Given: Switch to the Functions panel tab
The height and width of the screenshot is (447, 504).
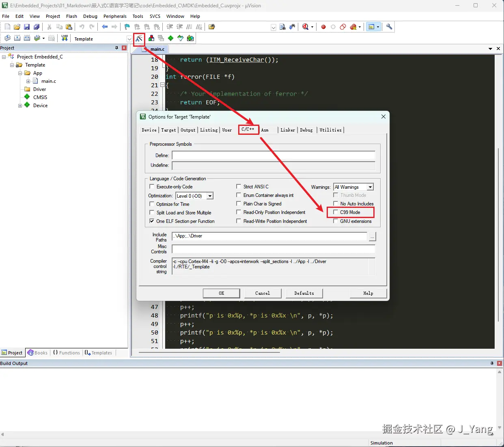Looking at the screenshot, I should pyautogui.click(x=67, y=353).
